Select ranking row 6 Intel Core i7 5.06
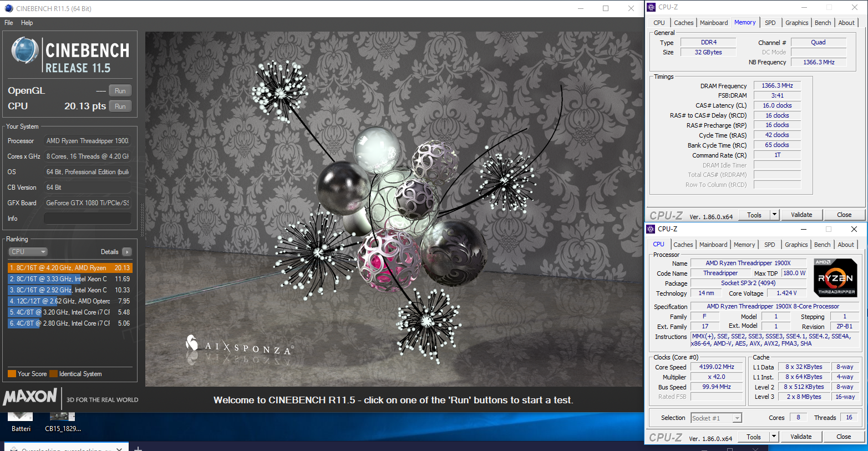The height and width of the screenshot is (451, 868). click(70, 323)
